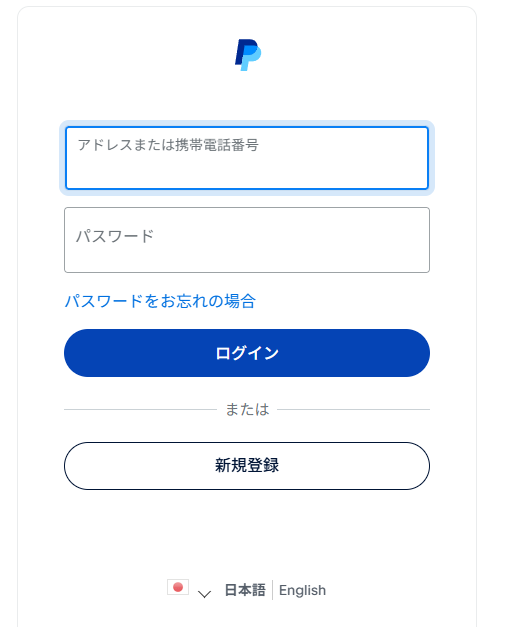
Task: Click the blue double-P PayPal emblem
Action: (x=248, y=55)
